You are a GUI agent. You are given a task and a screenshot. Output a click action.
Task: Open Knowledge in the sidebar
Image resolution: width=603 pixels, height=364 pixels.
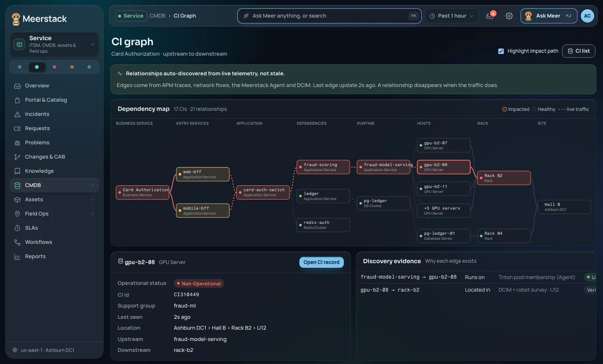[54, 171]
